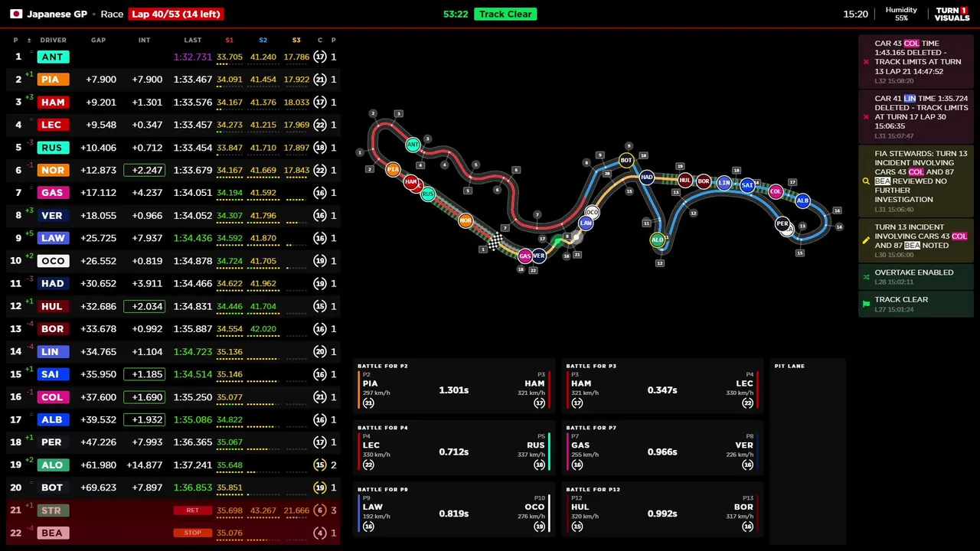Click the BOT car marker on track map
Viewport: 980px width, 551px height.
(626, 160)
